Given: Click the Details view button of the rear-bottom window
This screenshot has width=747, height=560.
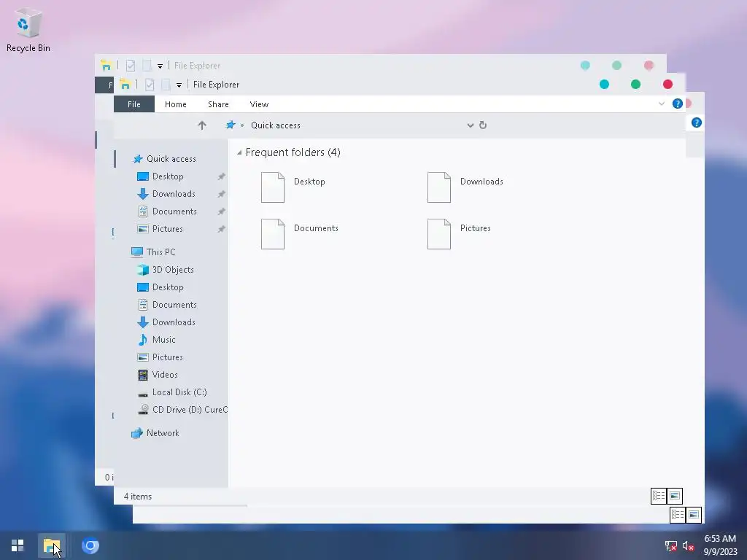Looking at the screenshot, I should (x=678, y=514).
